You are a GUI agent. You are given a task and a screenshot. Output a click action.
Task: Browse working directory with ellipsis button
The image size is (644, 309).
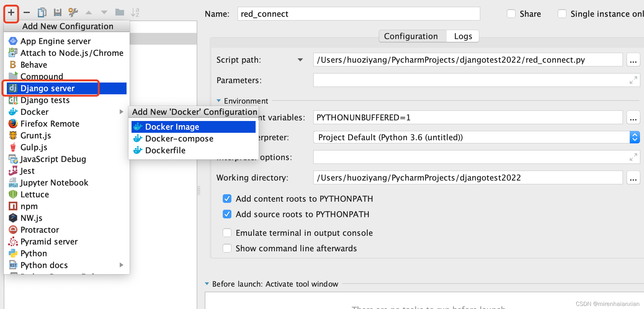[633, 177]
